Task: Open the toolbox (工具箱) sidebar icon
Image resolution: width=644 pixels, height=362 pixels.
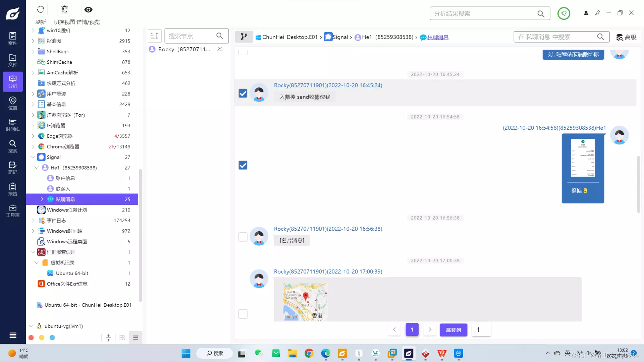Action: pyautogui.click(x=13, y=211)
